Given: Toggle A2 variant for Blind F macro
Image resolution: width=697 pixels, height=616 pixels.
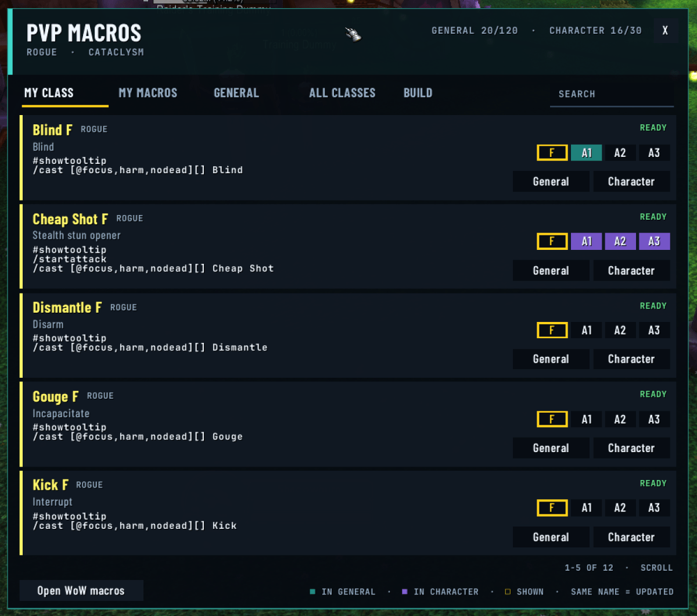Looking at the screenshot, I should (620, 153).
